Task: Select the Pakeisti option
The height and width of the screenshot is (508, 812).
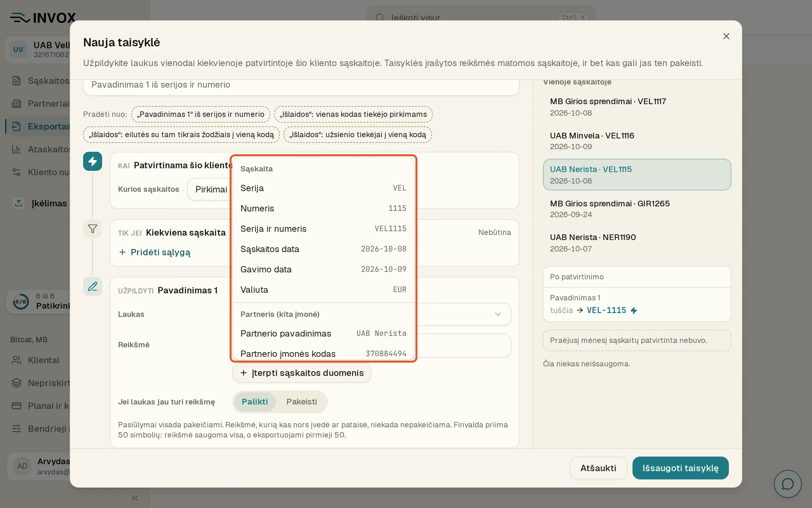Action: [x=301, y=402]
